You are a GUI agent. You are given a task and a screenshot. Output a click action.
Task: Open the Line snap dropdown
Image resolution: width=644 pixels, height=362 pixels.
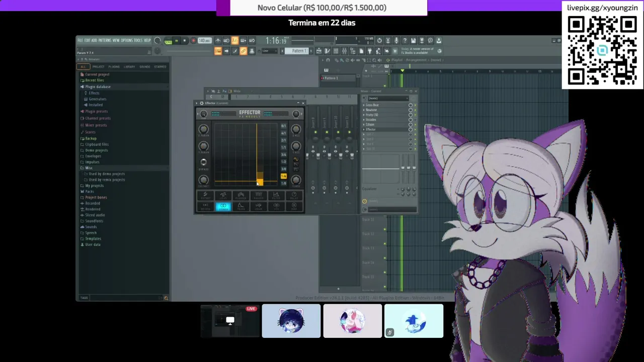pos(270,51)
